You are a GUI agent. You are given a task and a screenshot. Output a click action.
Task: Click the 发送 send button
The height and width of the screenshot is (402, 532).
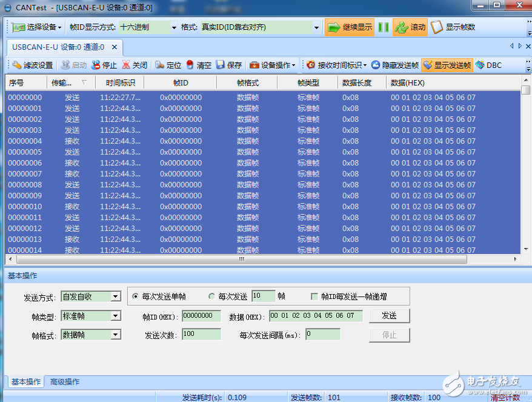[x=389, y=315]
